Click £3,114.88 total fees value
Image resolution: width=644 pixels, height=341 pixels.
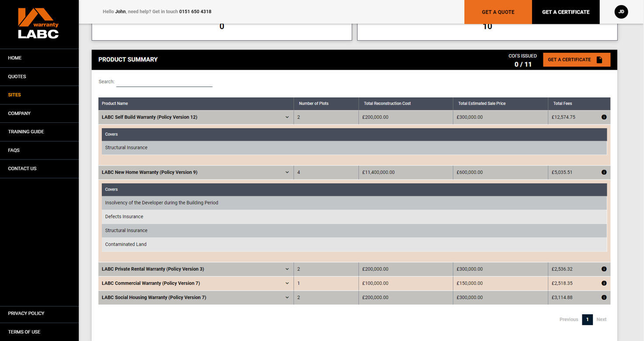[x=562, y=298]
